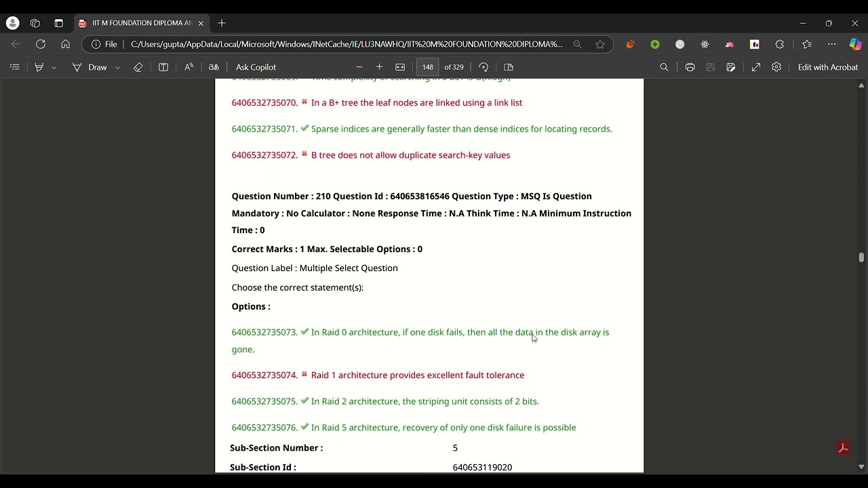
Task: Click the Save as icon
Action: [x=730, y=67]
